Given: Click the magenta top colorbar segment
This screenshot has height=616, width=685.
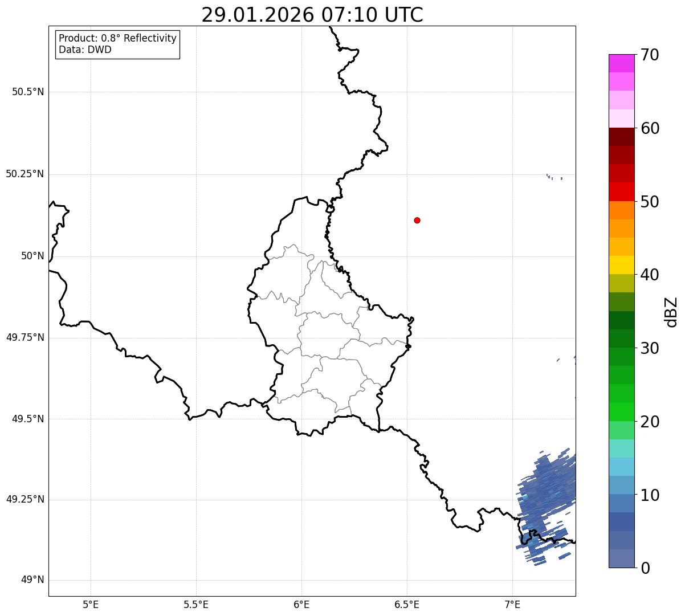Looking at the screenshot, I should [621, 63].
